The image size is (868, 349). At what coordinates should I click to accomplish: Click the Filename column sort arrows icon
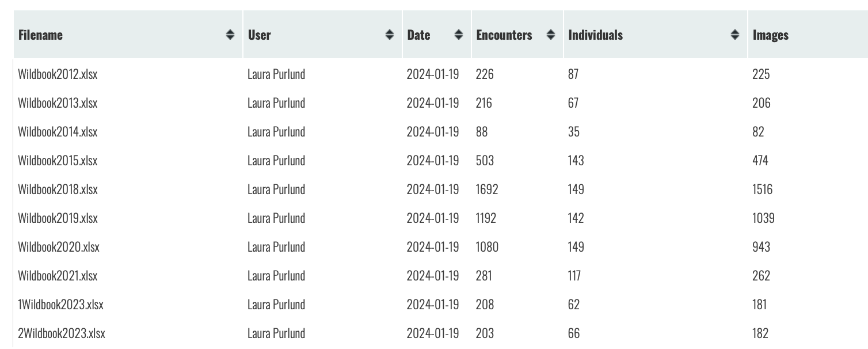tap(230, 35)
